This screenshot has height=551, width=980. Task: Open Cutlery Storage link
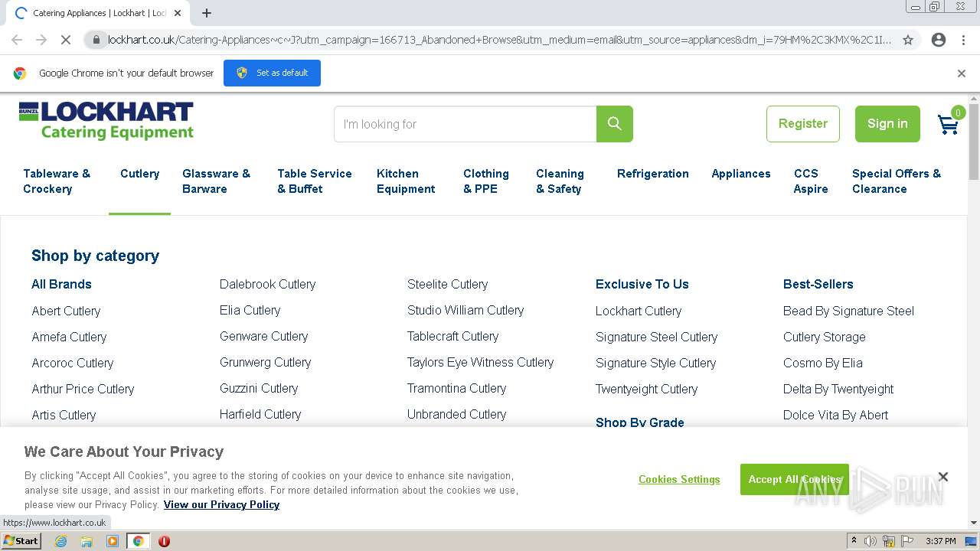click(825, 337)
